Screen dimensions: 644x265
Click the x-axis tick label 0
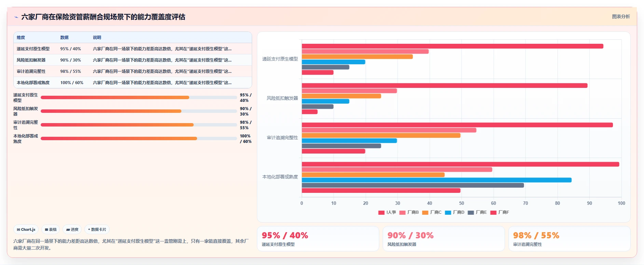pyautogui.click(x=302, y=203)
